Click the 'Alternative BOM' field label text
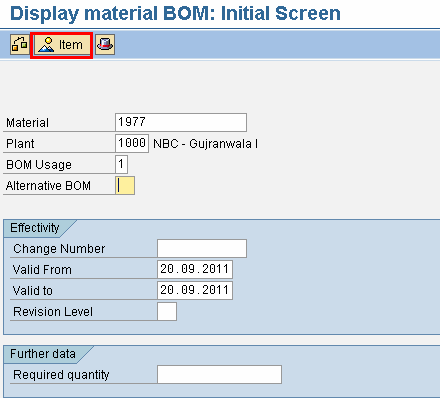This screenshot has height=398, width=440. point(48,186)
